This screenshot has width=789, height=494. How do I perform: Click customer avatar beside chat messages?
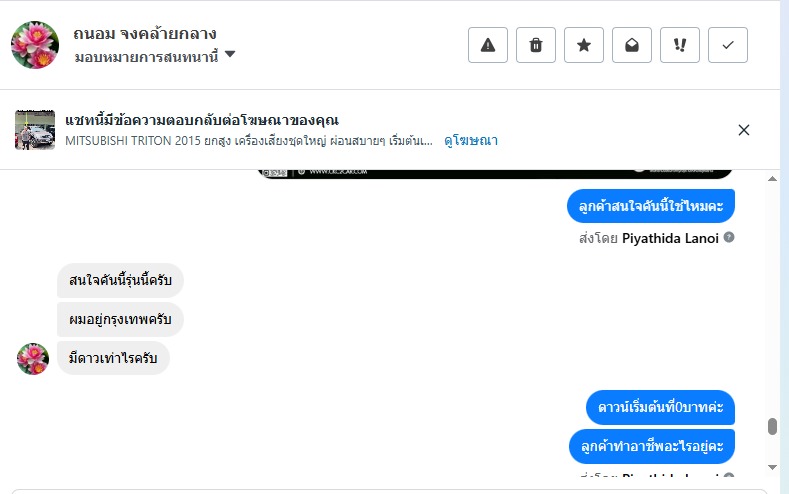(x=33, y=358)
